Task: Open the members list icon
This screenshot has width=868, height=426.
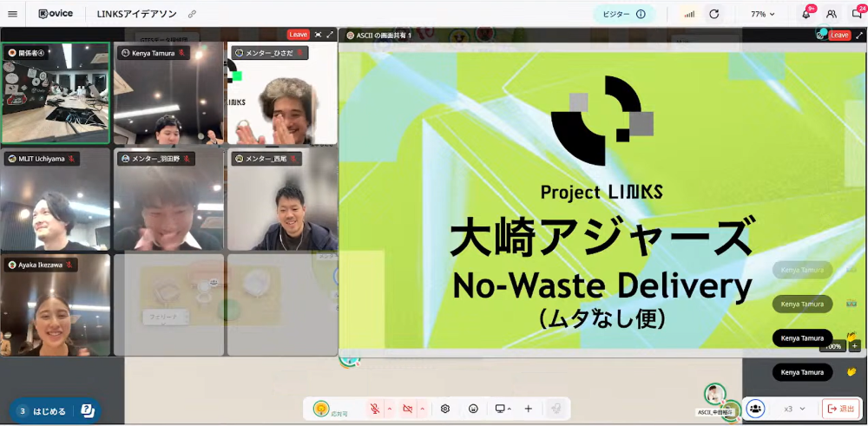Action: click(x=831, y=15)
